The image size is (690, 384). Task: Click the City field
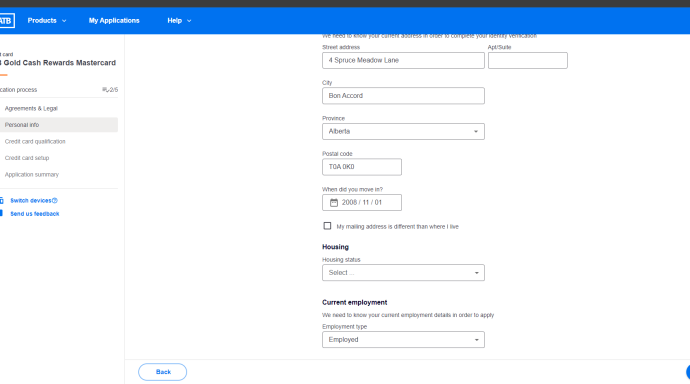pyautogui.click(x=403, y=96)
